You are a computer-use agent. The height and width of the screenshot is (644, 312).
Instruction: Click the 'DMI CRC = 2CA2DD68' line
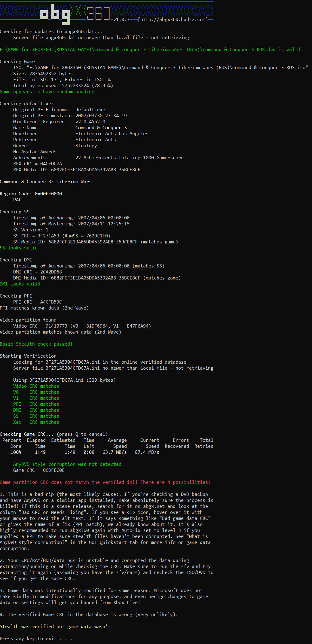(38, 272)
